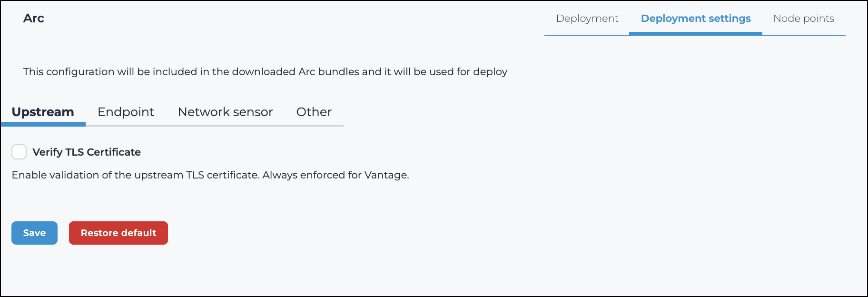Click the blue underline below Deployment settings
Screen dimensions: 868x297
coord(695,33)
